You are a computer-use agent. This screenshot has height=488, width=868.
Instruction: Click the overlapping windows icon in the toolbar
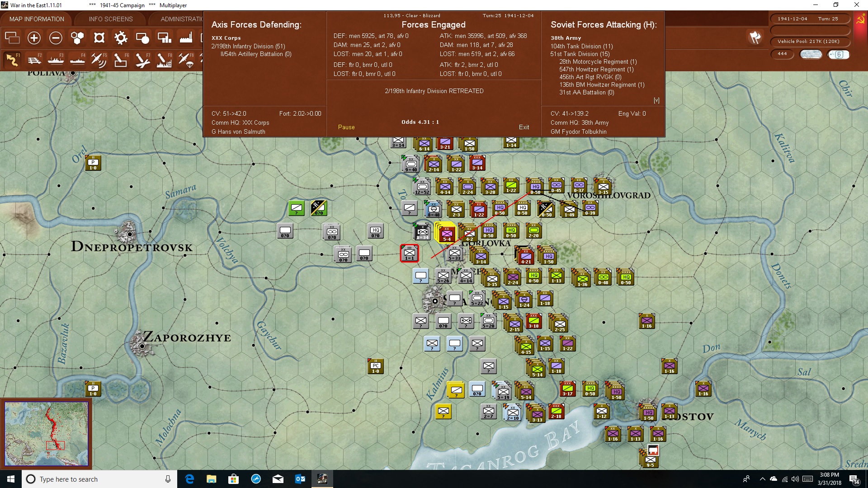coord(12,38)
